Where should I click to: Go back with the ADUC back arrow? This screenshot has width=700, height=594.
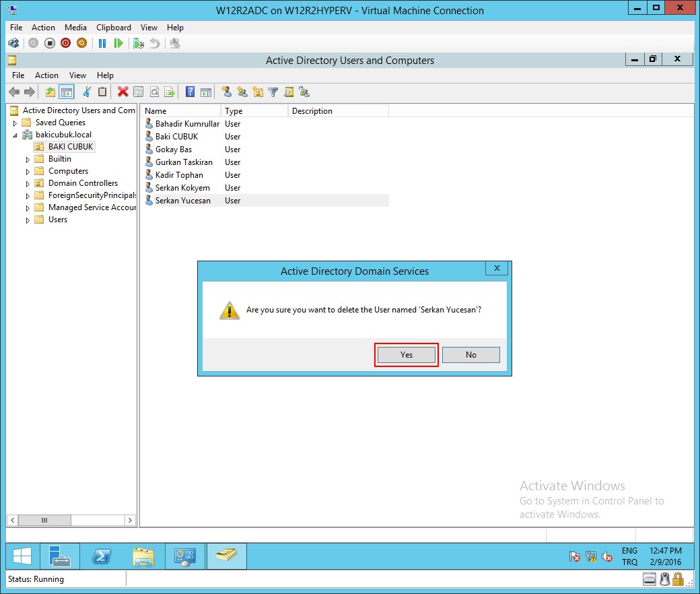pyautogui.click(x=14, y=92)
